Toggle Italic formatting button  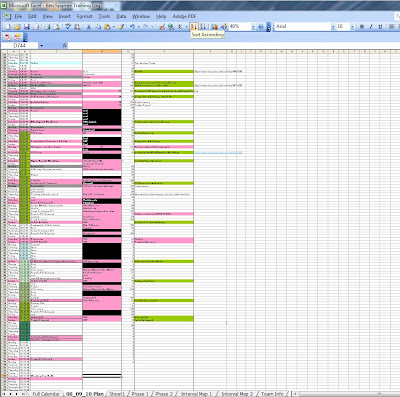371,27
